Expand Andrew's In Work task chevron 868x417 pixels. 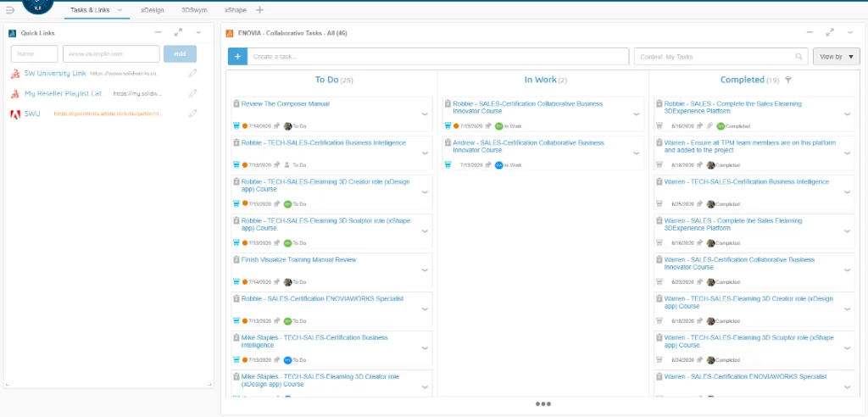pyautogui.click(x=637, y=153)
